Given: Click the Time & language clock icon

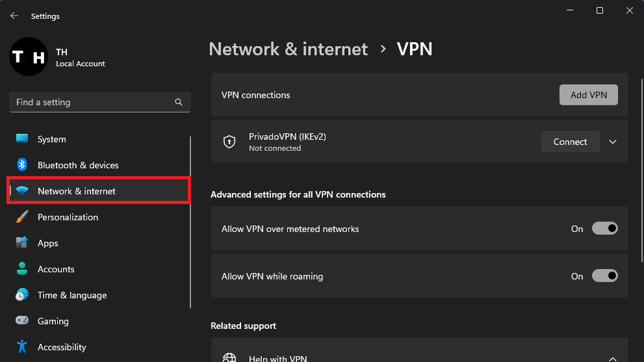Looking at the screenshot, I should [22, 295].
